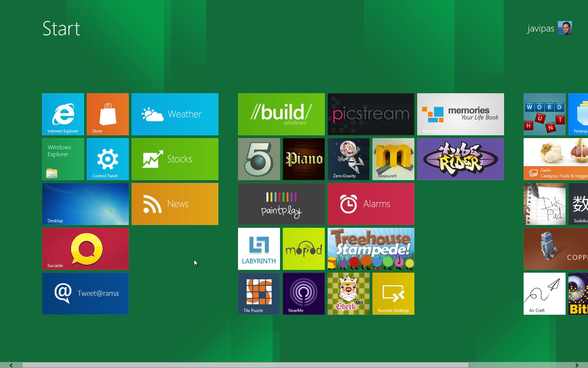The image size is (588, 368).
Task: Launch the NearMe app tile
Action: click(304, 294)
